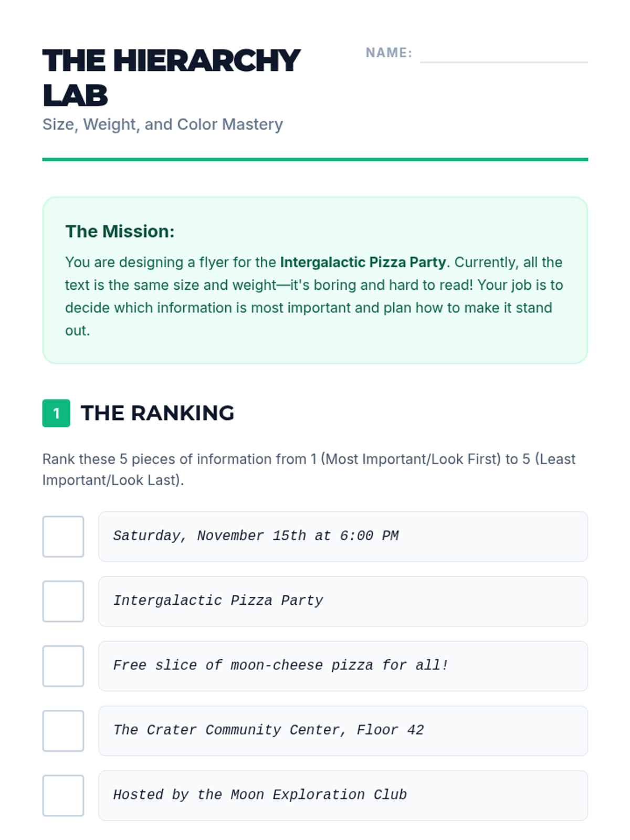
Task: Click the "NAME:" label
Action: click(x=388, y=53)
